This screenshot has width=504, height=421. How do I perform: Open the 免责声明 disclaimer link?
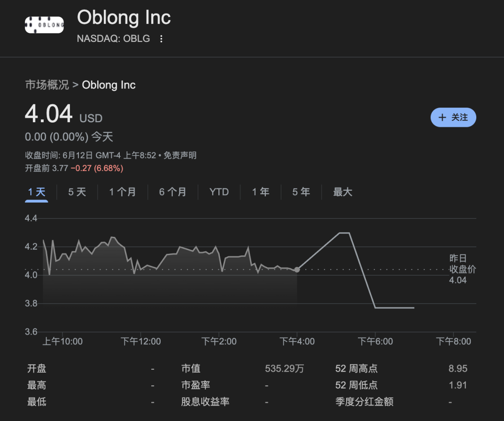tap(180, 156)
